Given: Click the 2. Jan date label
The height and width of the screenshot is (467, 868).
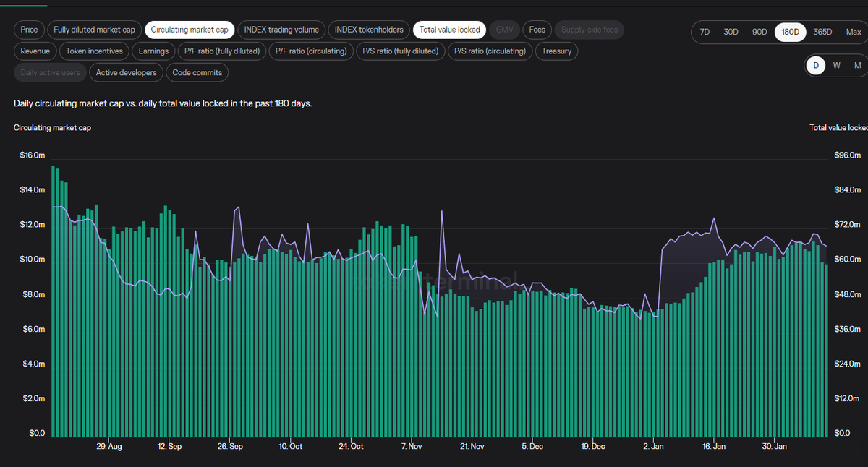Looking at the screenshot, I should (x=653, y=447).
